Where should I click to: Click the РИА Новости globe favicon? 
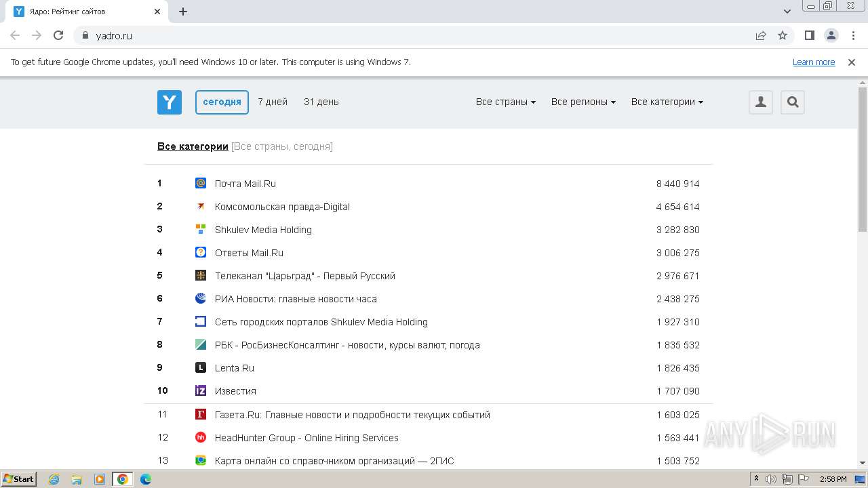201,298
